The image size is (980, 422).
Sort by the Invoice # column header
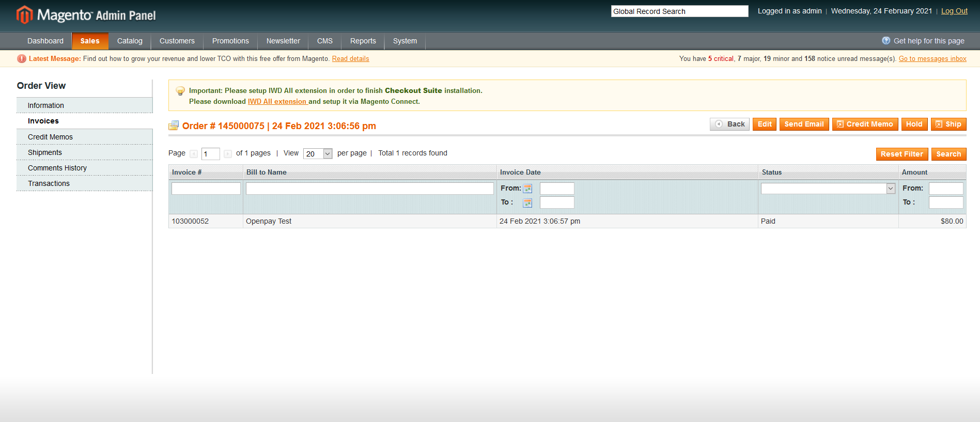187,173
